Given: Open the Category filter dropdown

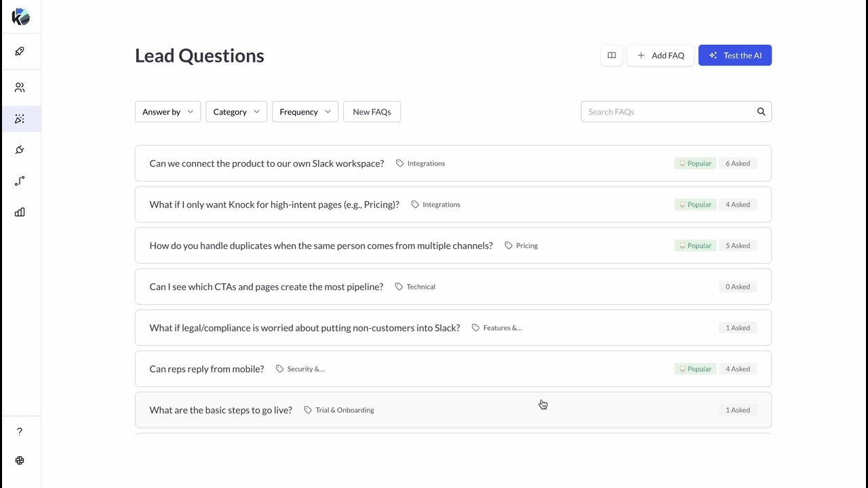Looking at the screenshot, I should [236, 112].
